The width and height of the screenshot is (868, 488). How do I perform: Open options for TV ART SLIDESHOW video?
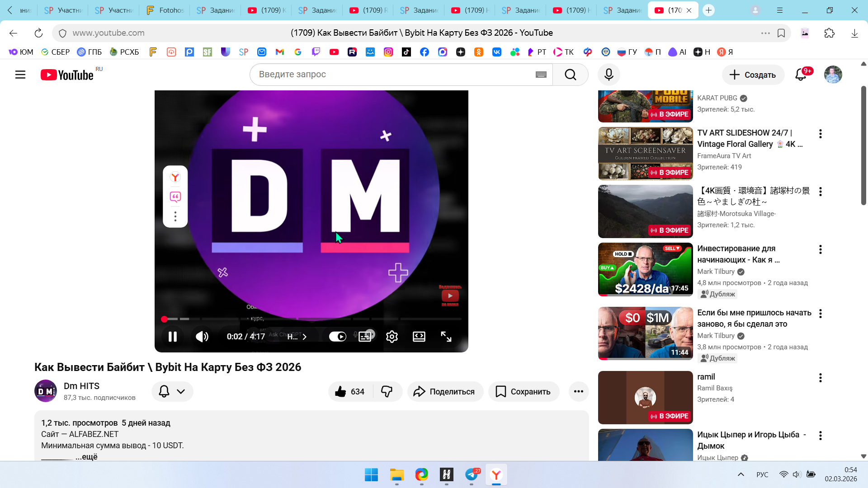pyautogui.click(x=820, y=134)
